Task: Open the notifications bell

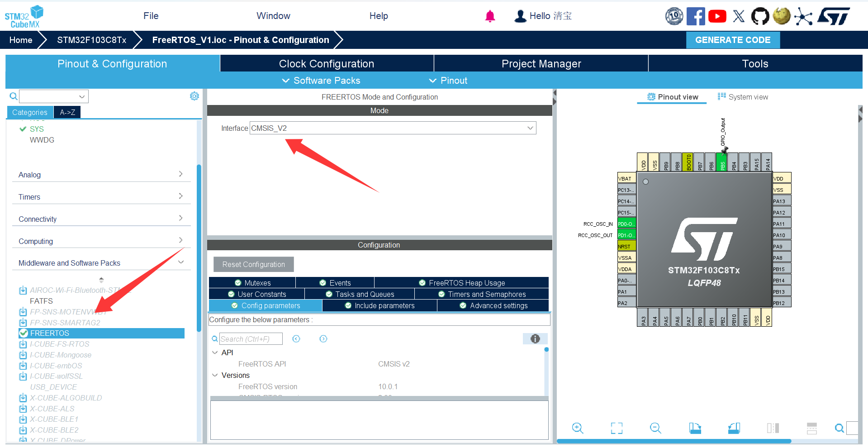Action: (x=490, y=16)
